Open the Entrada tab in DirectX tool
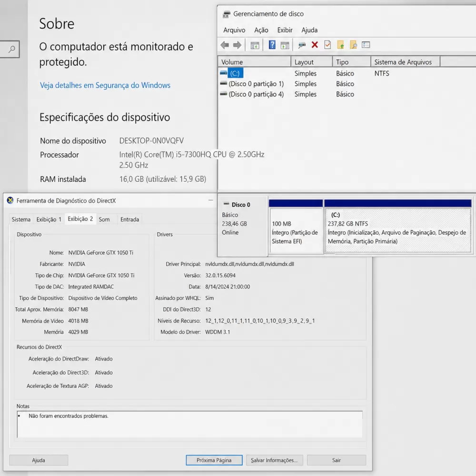Screen dimensions: 476x476 (x=129, y=219)
